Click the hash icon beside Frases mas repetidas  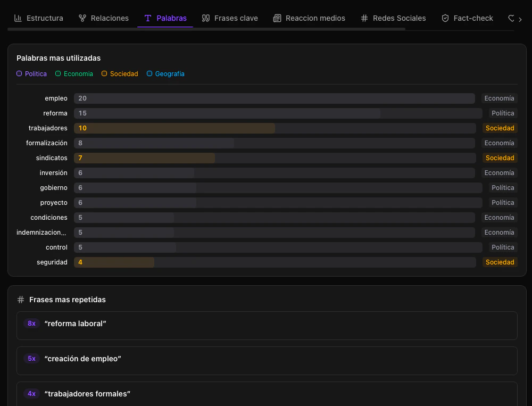(21, 300)
